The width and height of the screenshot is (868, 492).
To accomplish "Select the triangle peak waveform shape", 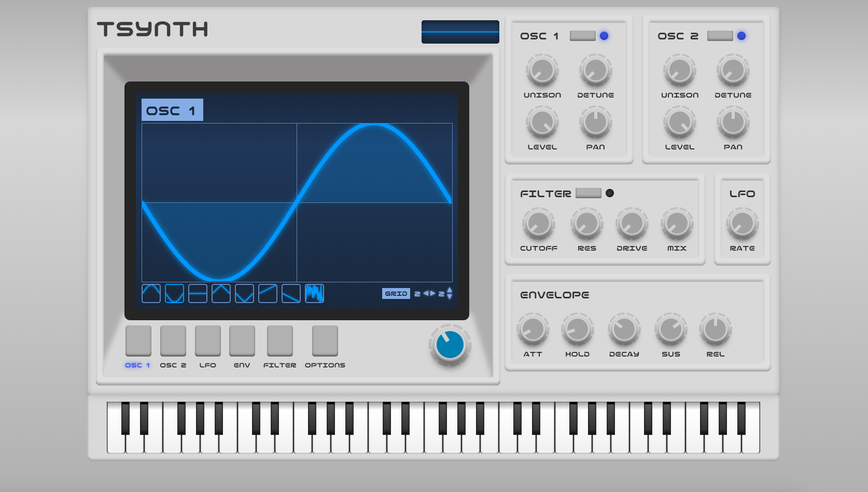I will 221,294.
